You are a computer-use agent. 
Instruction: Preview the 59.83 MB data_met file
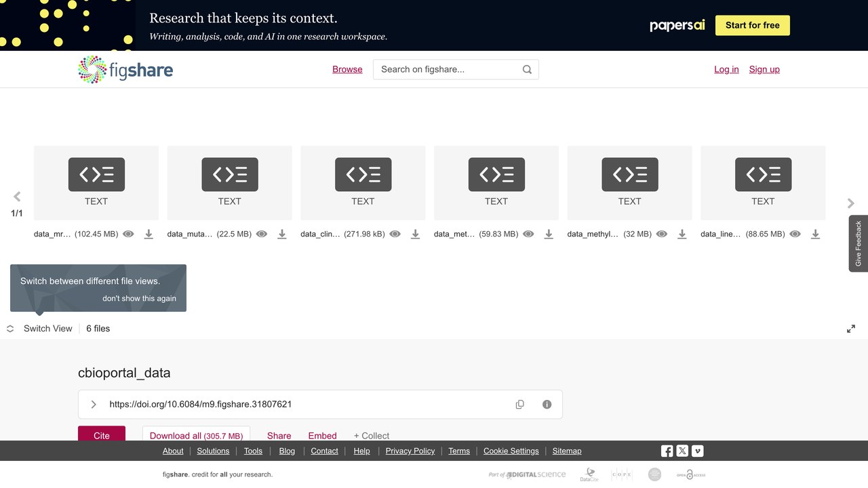click(528, 234)
